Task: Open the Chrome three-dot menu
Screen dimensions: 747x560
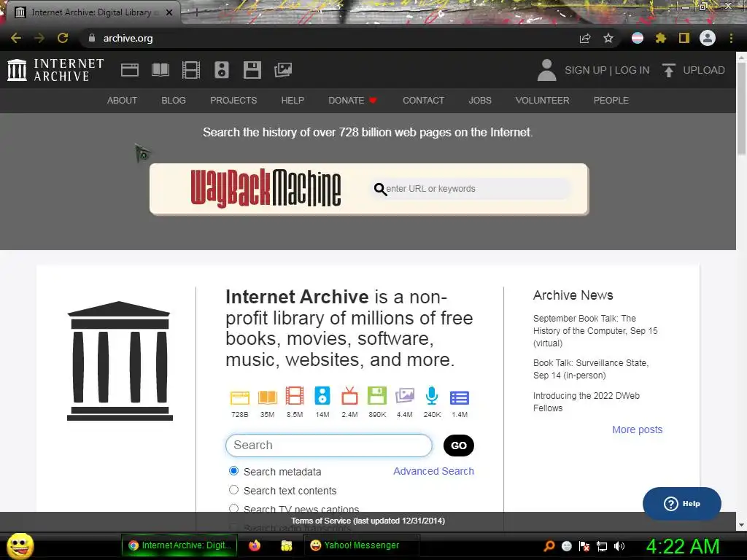Action: click(x=731, y=38)
